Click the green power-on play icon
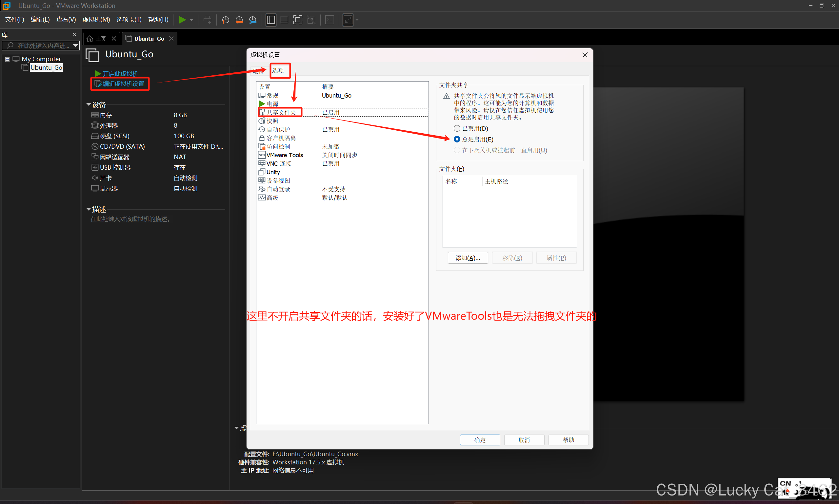 [182, 20]
